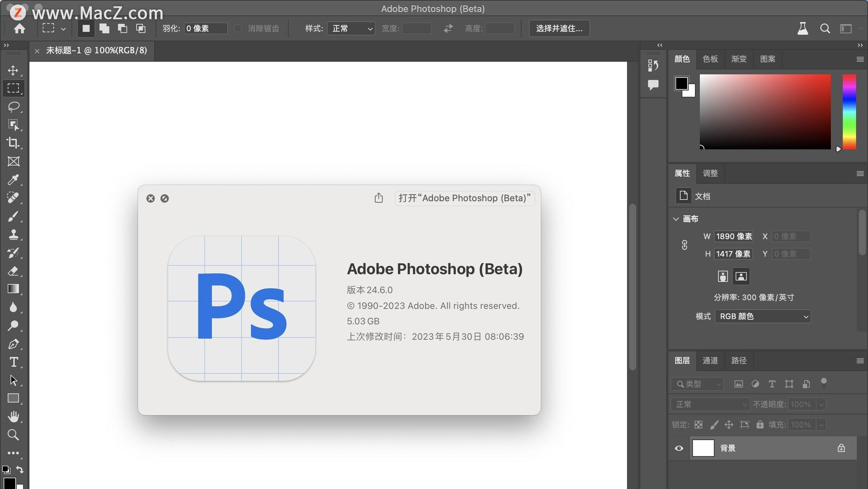The width and height of the screenshot is (868, 489).
Task: Toggle the width-height link icon in canvas properties
Action: click(684, 245)
